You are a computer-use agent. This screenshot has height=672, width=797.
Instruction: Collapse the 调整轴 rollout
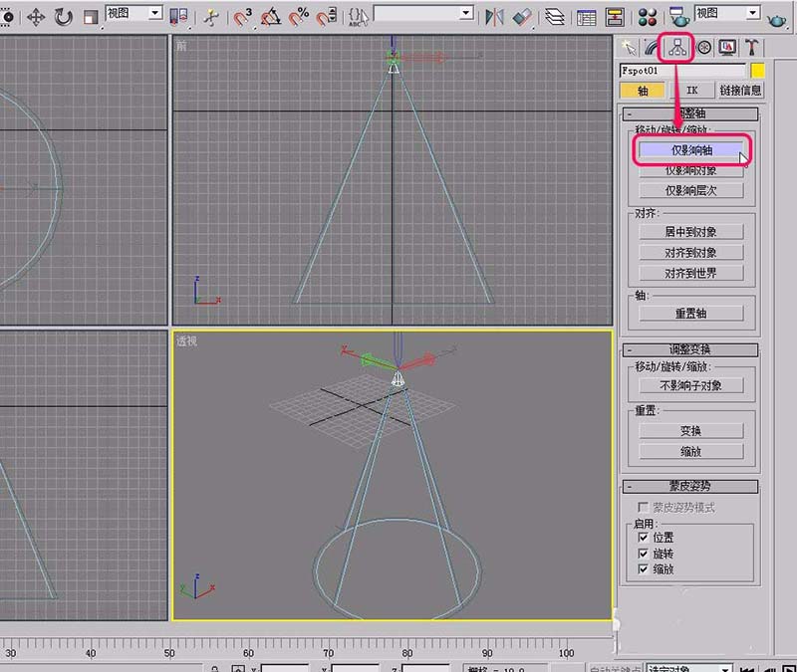coord(628,114)
